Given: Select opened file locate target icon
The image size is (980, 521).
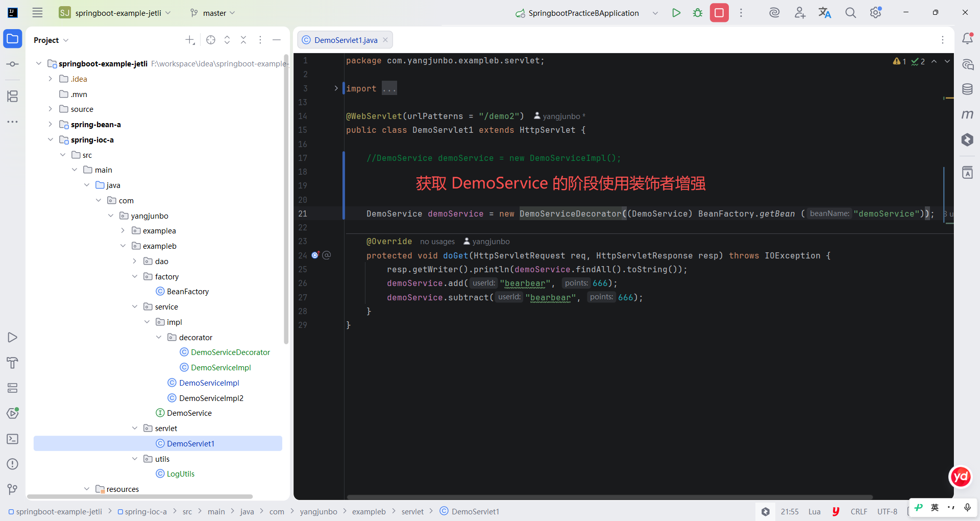Looking at the screenshot, I should (211, 40).
